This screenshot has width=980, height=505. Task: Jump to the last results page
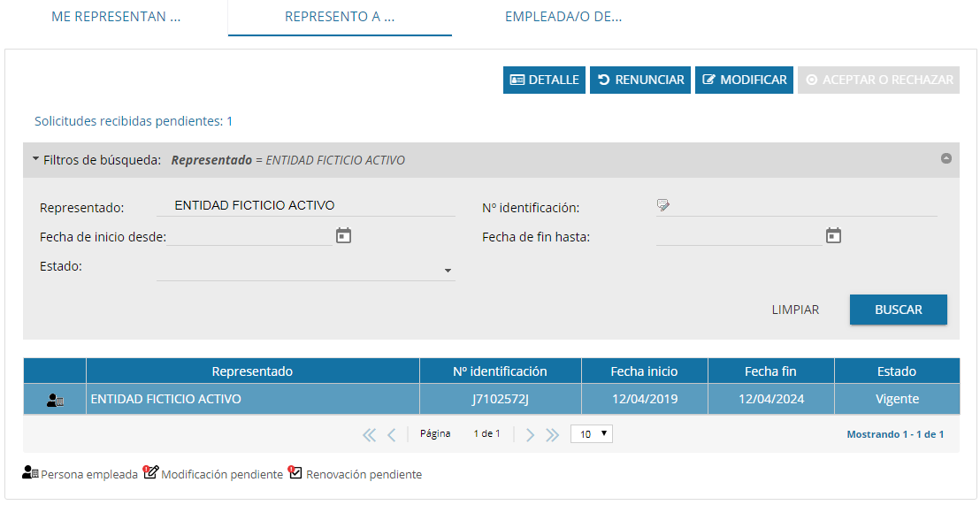pos(553,434)
